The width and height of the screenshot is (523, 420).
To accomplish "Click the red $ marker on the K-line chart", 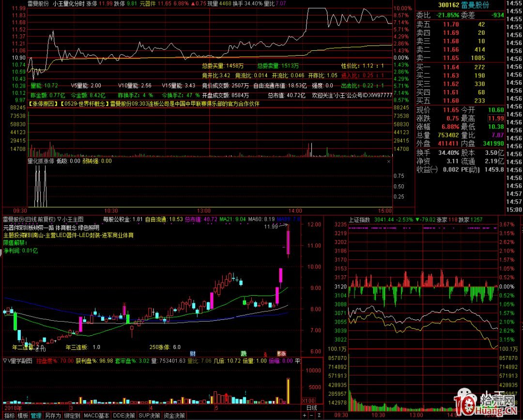I will pos(265,355).
